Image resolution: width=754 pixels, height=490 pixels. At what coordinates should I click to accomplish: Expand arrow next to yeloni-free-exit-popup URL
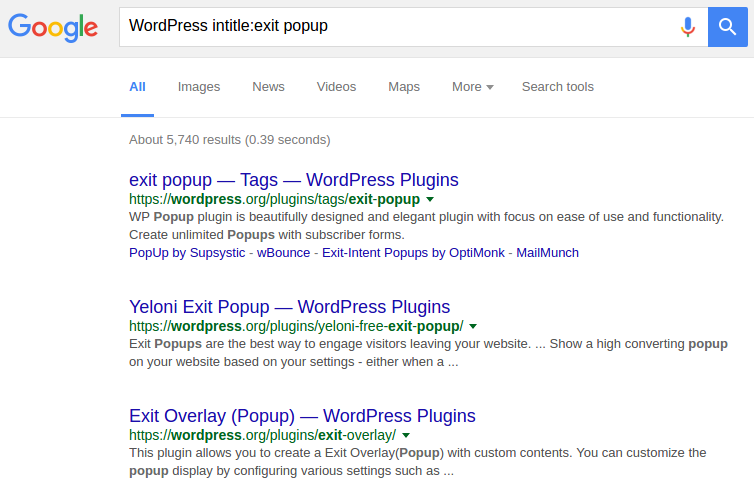pos(473,326)
